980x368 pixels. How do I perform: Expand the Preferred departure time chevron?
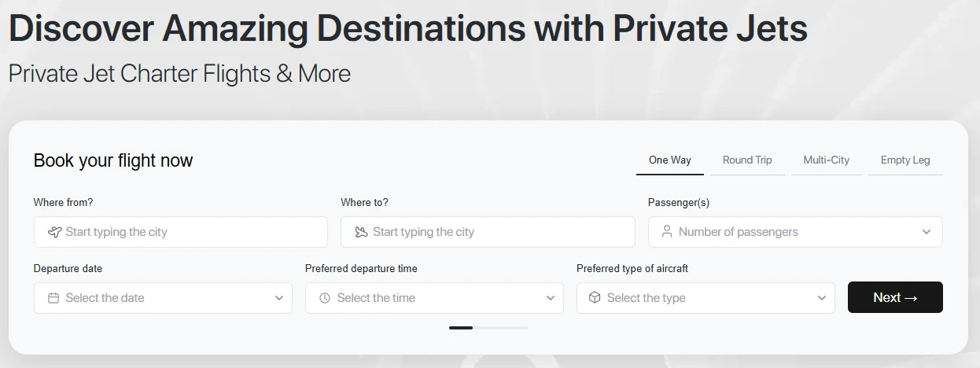tap(551, 298)
